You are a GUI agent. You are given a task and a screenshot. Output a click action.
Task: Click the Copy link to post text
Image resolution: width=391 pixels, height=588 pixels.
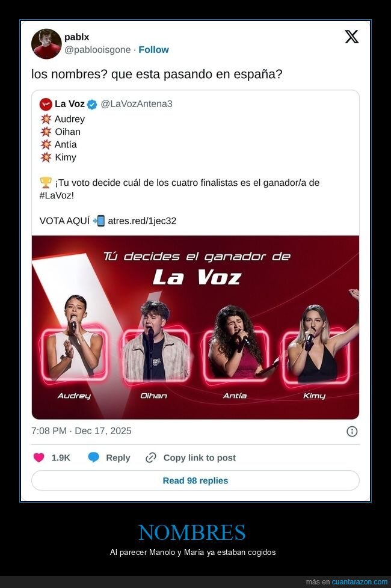point(199,458)
